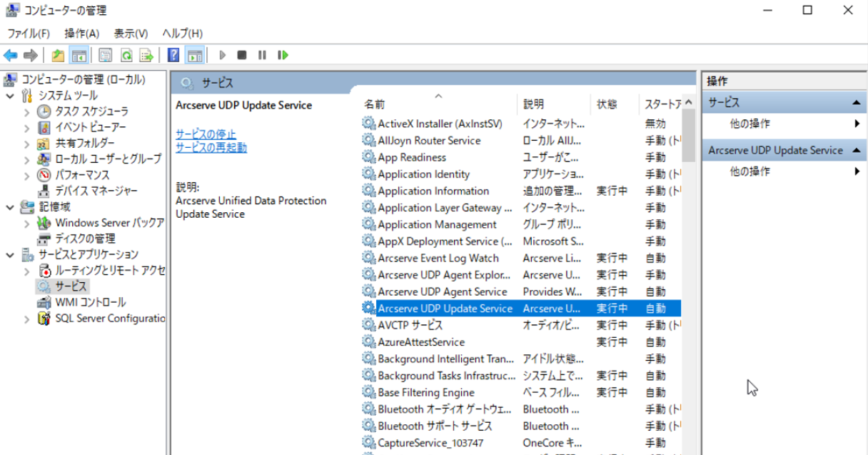
Task: Click gear icon of Application Identity
Action: click(368, 174)
